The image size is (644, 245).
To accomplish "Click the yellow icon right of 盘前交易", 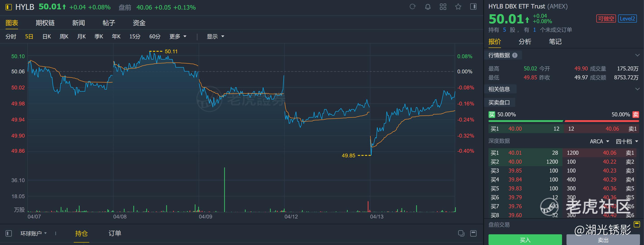I will coord(637,224).
